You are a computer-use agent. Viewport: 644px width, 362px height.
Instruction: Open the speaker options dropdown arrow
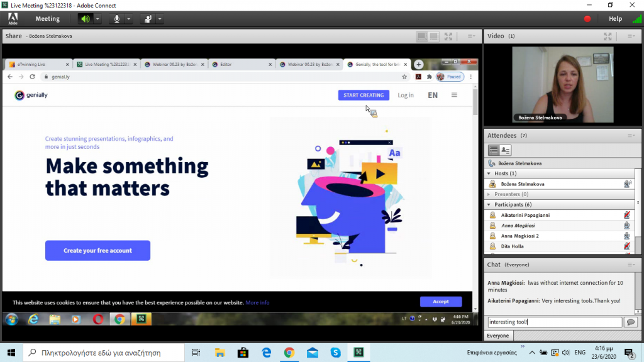click(x=97, y=19)
